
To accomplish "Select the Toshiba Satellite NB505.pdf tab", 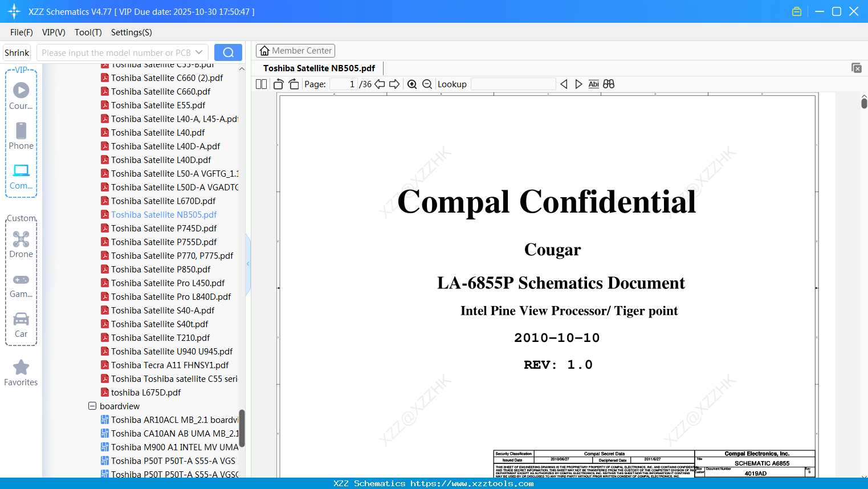I will (x=319, y=68).
